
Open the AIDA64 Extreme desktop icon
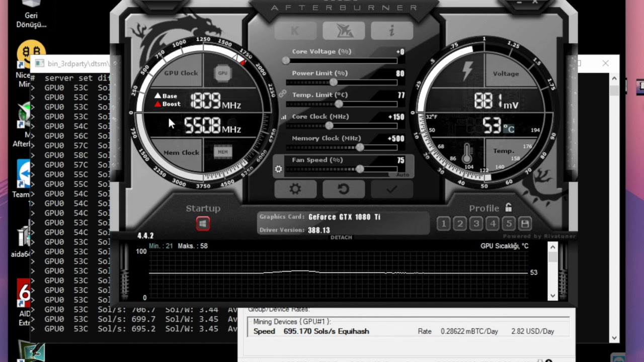(24, 302)
